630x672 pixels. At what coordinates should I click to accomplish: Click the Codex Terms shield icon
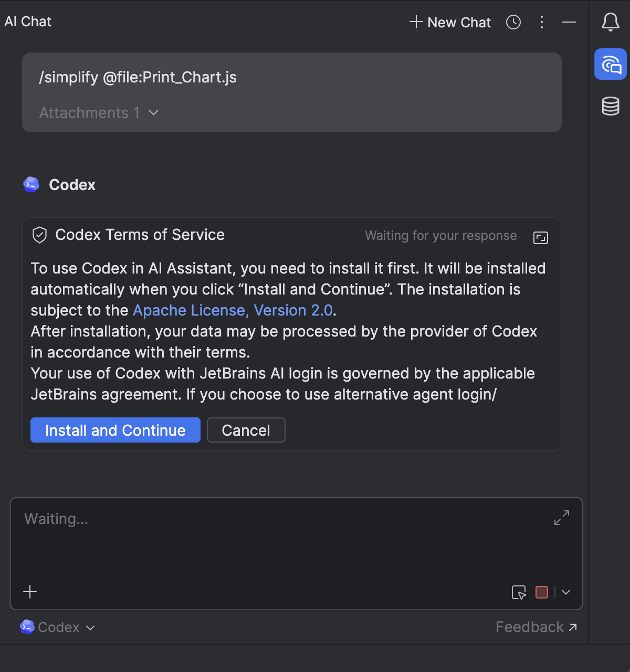pyautogui.click(x=40, y=235)
